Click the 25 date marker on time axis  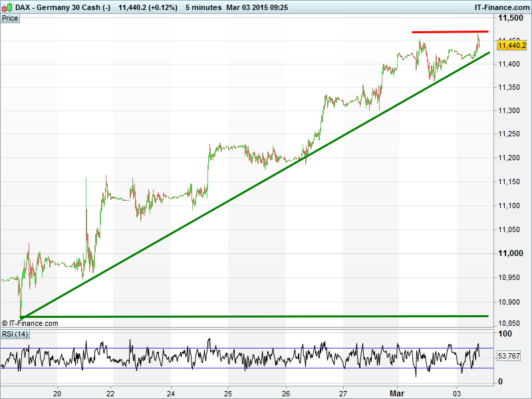click(228, 392)
